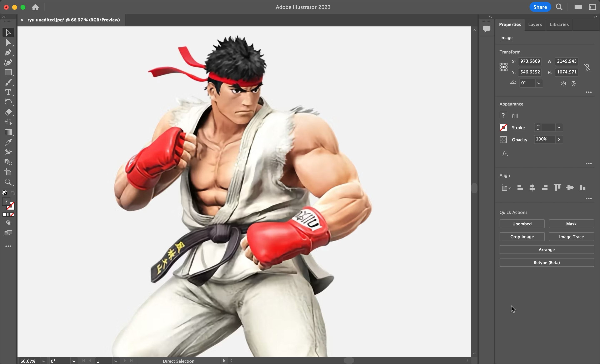600x364 pixels.
Task: Select the Gradient tool
Action: [8, 132]
